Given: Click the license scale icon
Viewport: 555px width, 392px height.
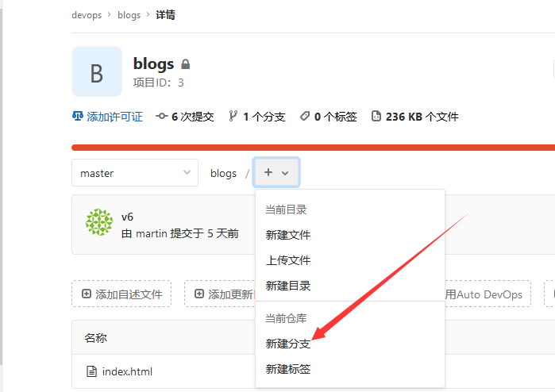Looking at the screenshot, I should [78, 117].
